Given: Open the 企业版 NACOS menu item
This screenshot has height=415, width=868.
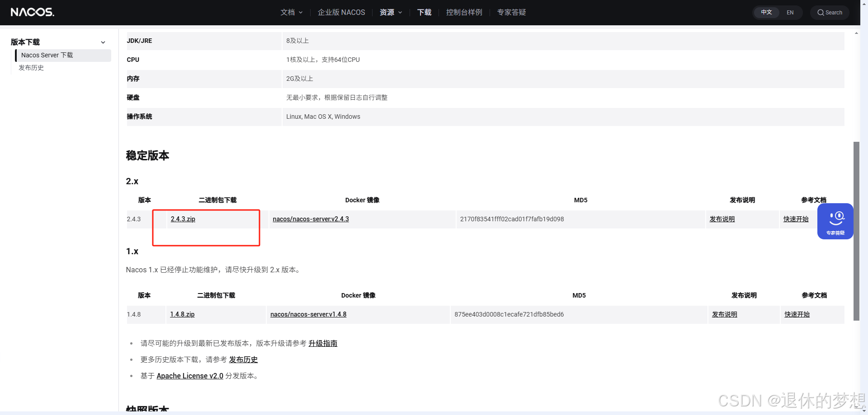Looking at the screenshot, I should [x=341, y=12].
